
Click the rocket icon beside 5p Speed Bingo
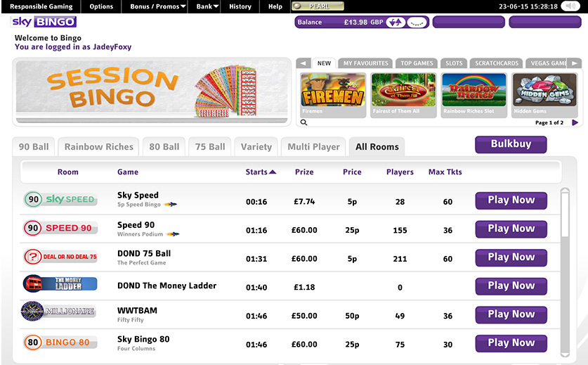tap(171, 204)
